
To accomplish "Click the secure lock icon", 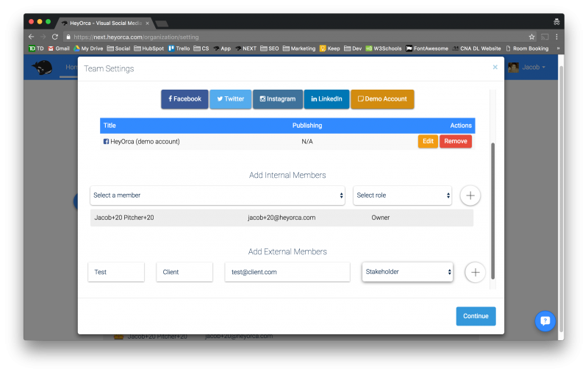I will (68, 37).
